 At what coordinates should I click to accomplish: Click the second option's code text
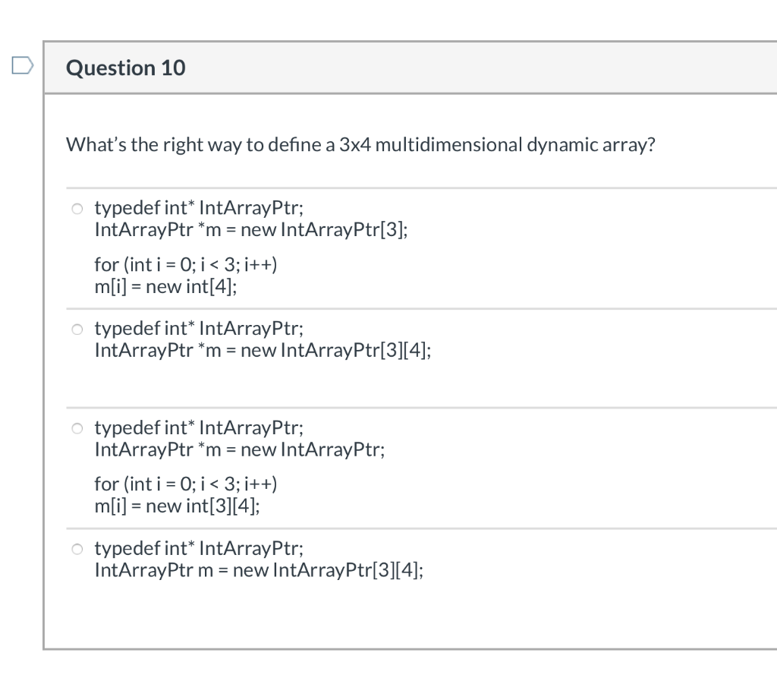click(263, 339)
